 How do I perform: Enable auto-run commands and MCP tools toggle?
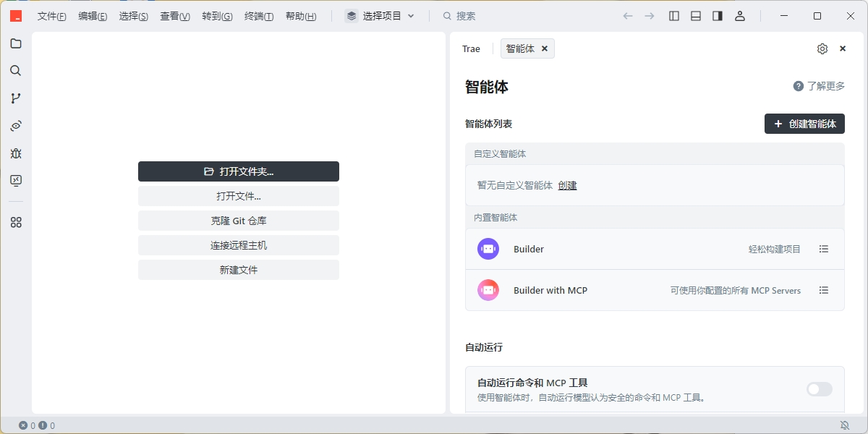point(820,389)
